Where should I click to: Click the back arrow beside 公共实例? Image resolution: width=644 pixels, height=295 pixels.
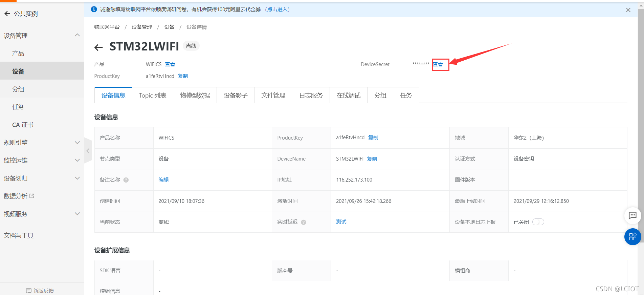[x=7, y=14]
